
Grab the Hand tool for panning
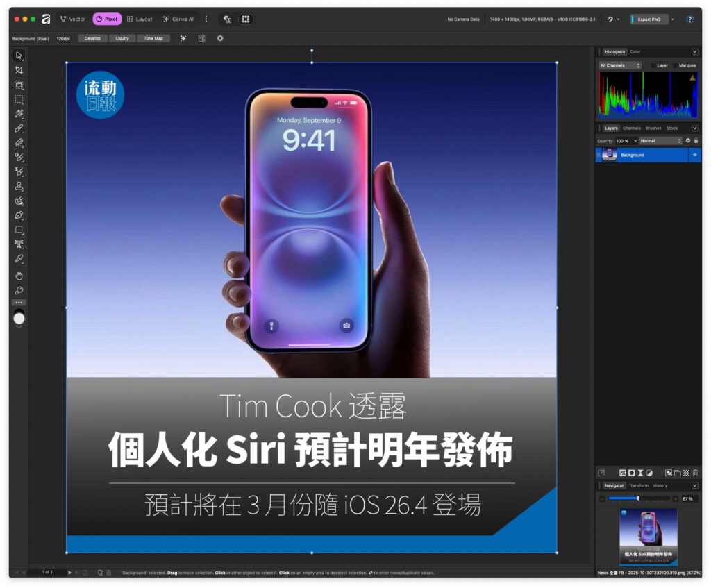pos(19,276)
